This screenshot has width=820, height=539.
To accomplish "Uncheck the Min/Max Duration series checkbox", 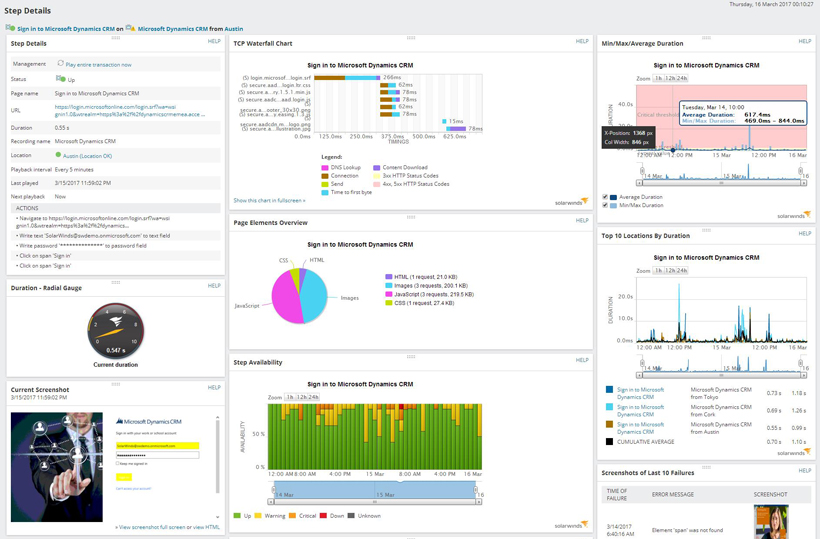I will [x=605, y=205].
